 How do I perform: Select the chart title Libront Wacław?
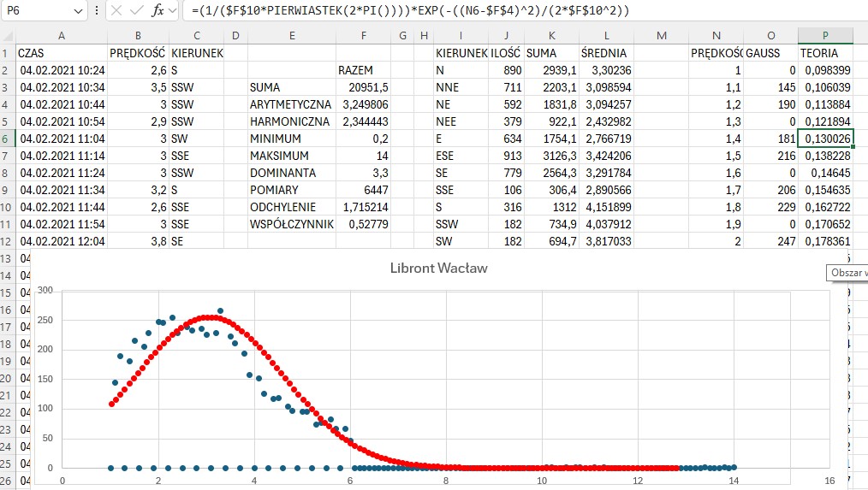(x=439, y=269)
